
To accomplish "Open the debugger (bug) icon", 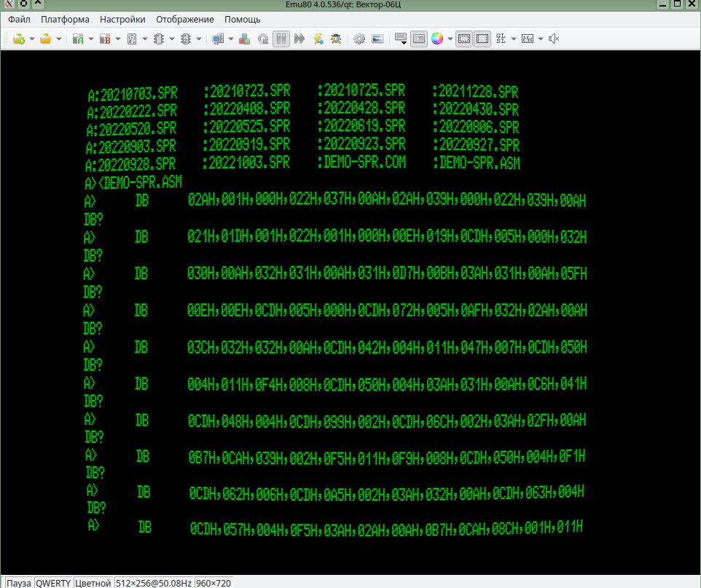I will (x=336, y=39).
